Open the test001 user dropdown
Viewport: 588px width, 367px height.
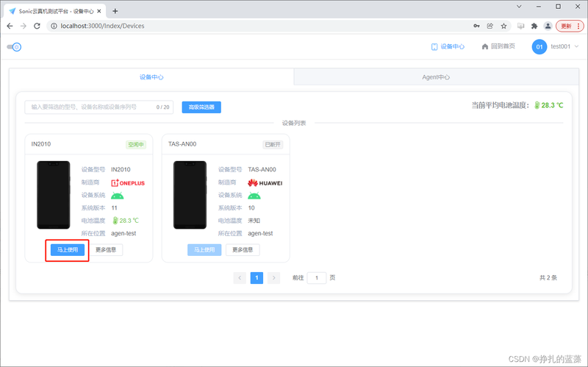point(564,46)
